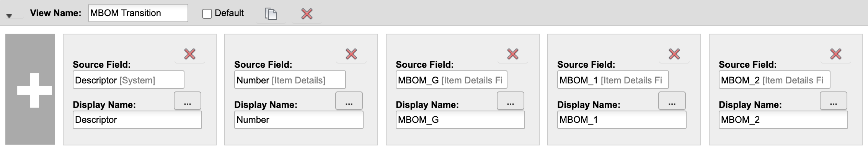The image size is (868, 150).
Task: Remove the MBOM_G column
Action: [x=513, y=54]
